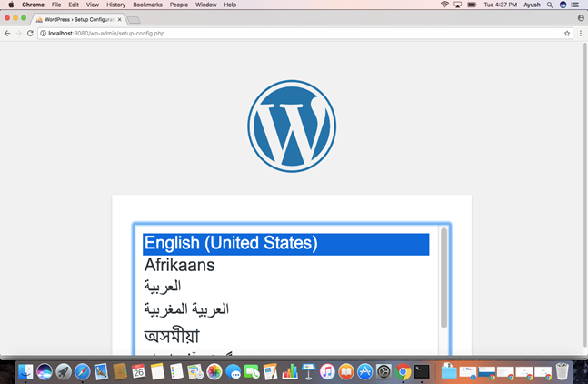Open the Chrome profile avatar button
The image size is (588, 384).
coord(581,18)
